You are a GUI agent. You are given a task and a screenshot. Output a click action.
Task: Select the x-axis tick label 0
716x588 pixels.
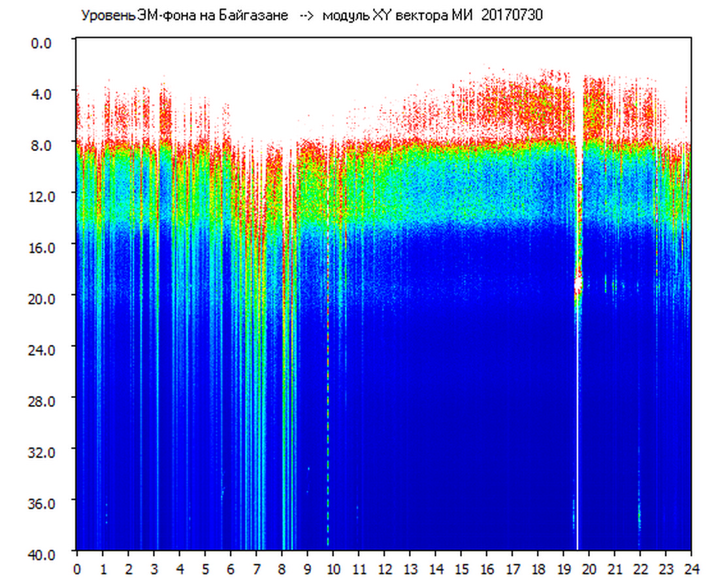(x=77, y=569)
